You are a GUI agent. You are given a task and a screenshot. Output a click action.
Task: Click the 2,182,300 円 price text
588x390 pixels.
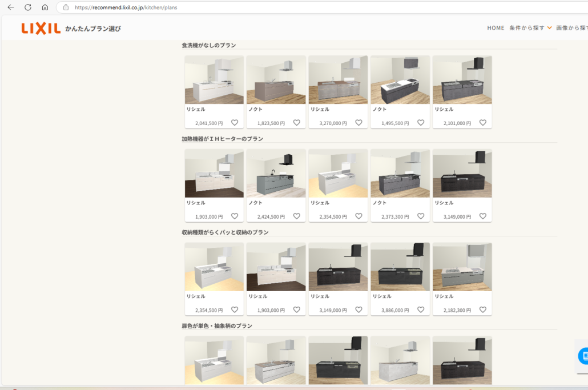pos(457,310)
